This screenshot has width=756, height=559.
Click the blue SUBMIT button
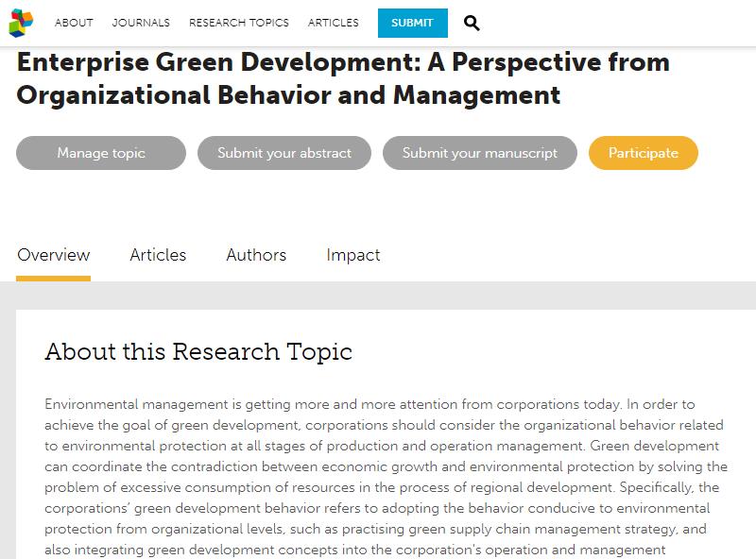(x=413, y=23)
